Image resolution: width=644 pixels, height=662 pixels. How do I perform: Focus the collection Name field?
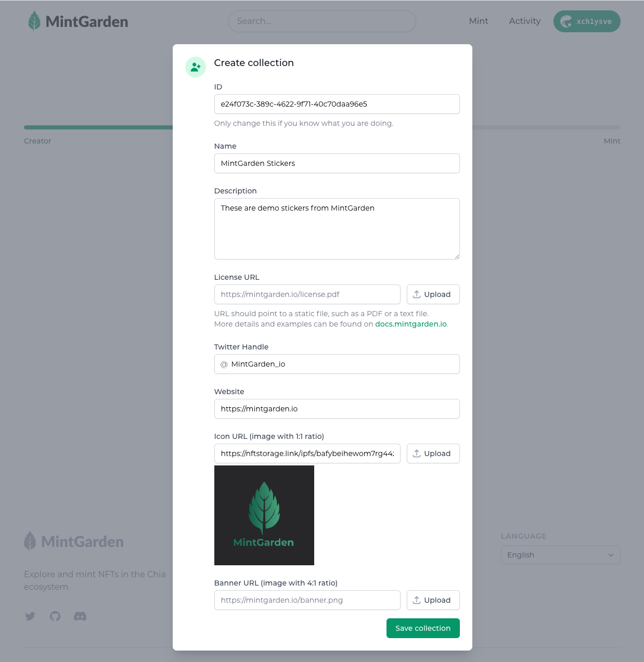[337, 163]
